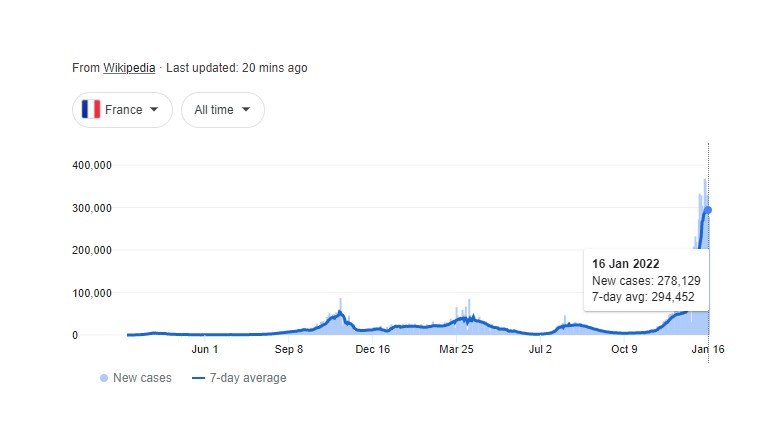Viewport: 777px width, 438px height.
Task: Open the France country dropdown arrow
Action: click(x=154, y=110)
